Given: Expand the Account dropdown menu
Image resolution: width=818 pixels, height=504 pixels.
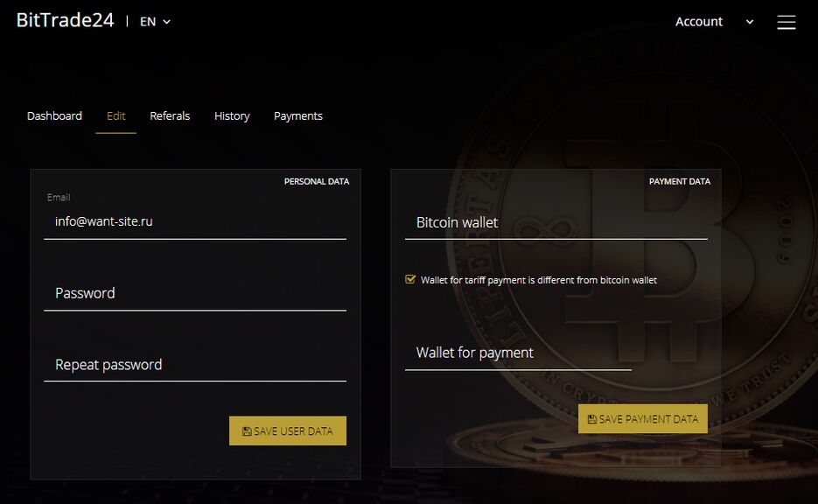Looking at the screenshot, I should (x=714, y=22).
